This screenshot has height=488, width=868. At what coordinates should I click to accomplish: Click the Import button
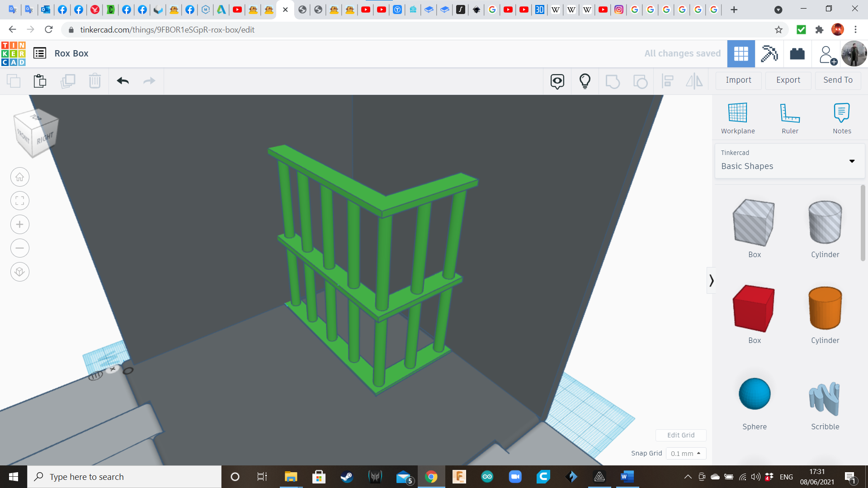coord(738,80)
